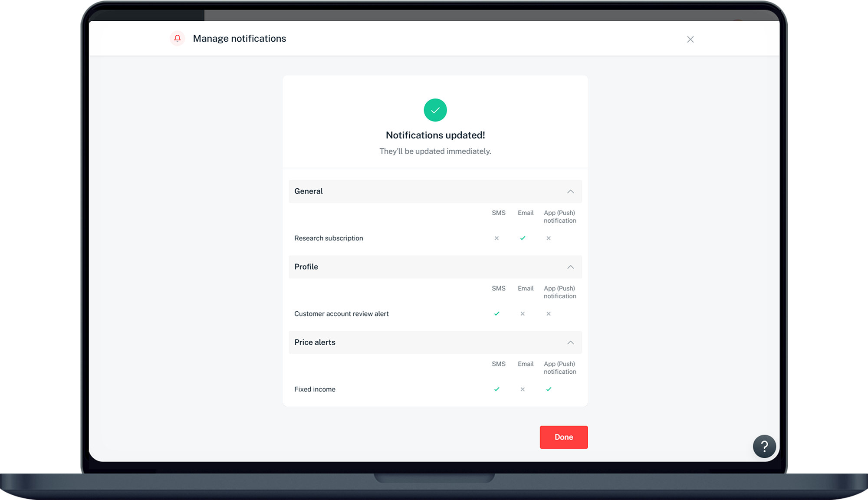Toggle Fixed income App Push status

pos(549,389)
